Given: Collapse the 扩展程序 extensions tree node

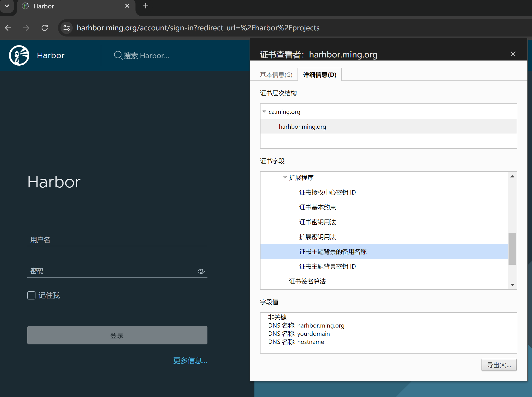Looking at the screenshot, I should coord(285,177).
